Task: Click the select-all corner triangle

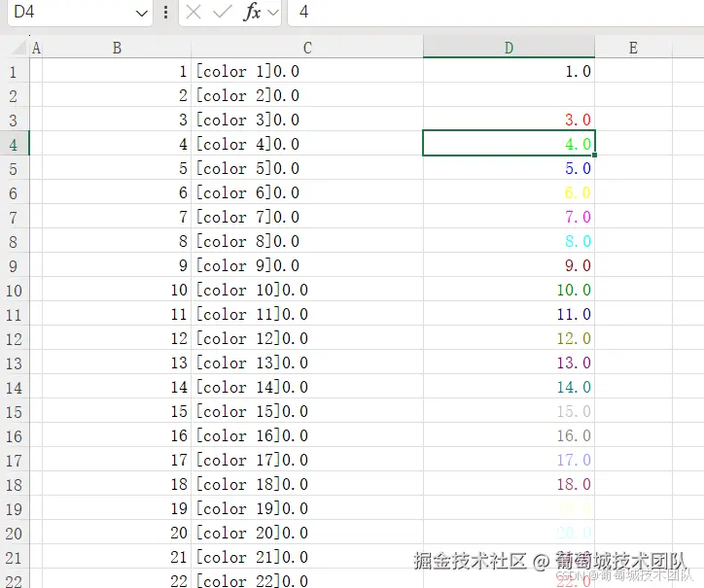Action: point(18,47)
